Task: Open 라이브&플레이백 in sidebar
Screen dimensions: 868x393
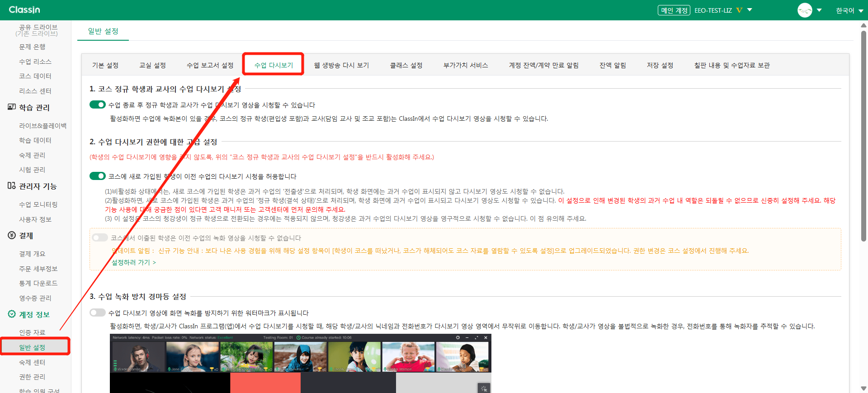Action: tap(42, 126)
